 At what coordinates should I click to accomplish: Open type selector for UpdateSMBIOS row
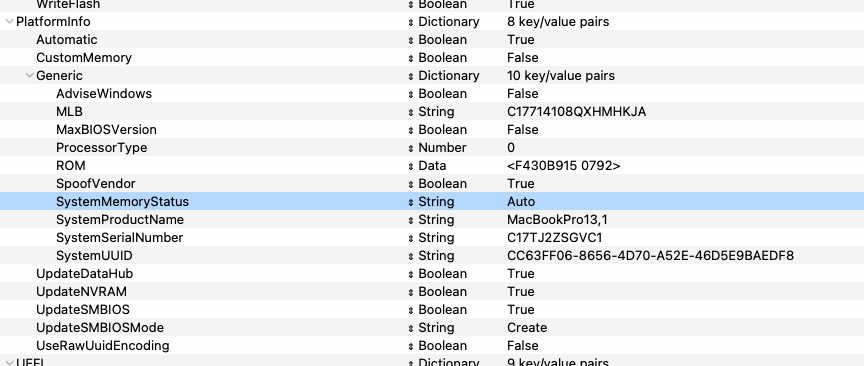(411, 310)
